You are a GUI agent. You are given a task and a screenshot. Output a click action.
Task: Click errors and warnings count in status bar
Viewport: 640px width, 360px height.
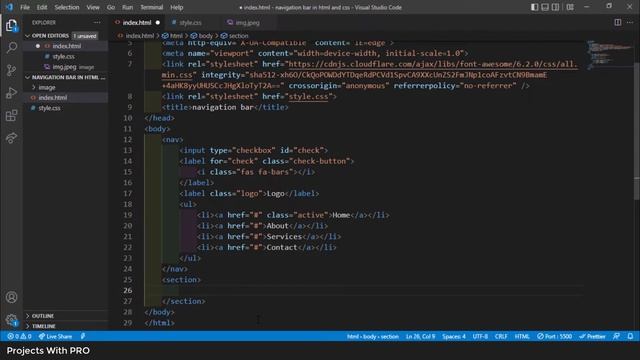click(x=19, y=336)
